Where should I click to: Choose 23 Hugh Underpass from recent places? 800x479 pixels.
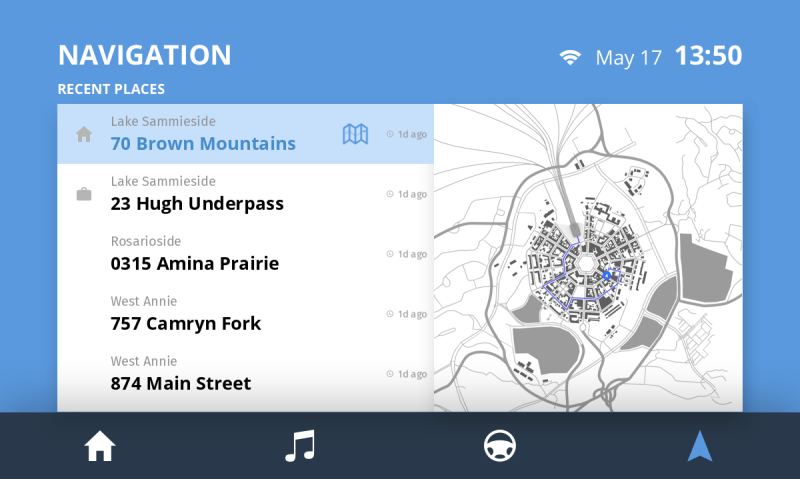[197, 203]
